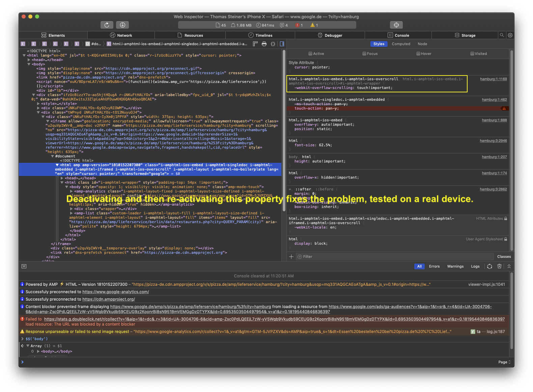Click the warning icon beside touch-action: pan-y

pos(504,109)
